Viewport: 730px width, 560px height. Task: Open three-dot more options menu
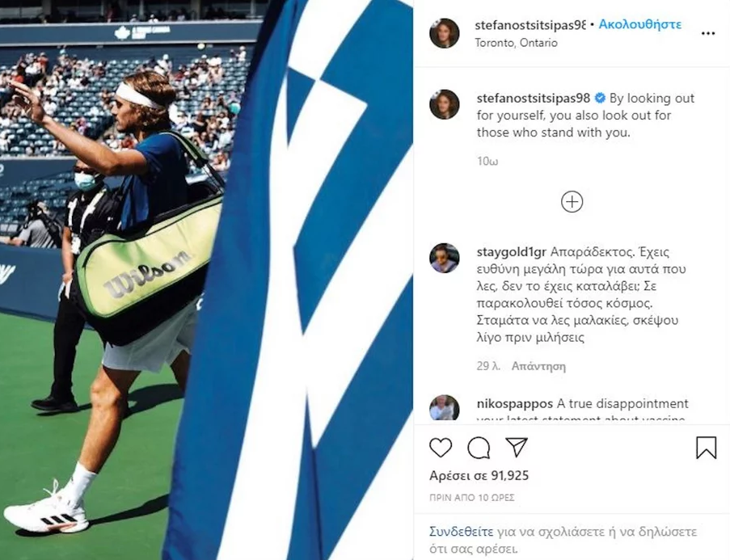(707, 33)
